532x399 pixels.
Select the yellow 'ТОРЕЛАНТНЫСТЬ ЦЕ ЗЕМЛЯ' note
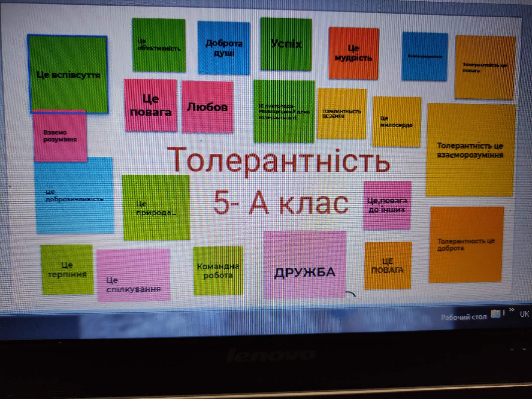342,114
